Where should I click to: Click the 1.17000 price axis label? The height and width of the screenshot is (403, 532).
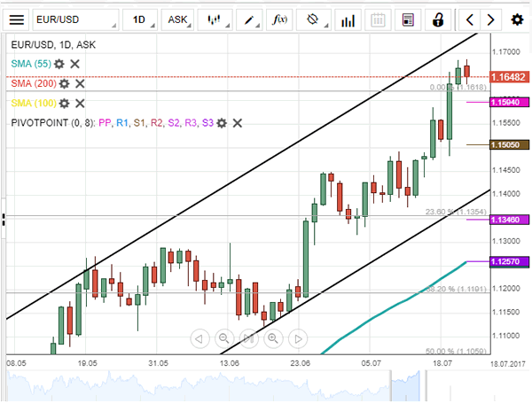(506, 52)
